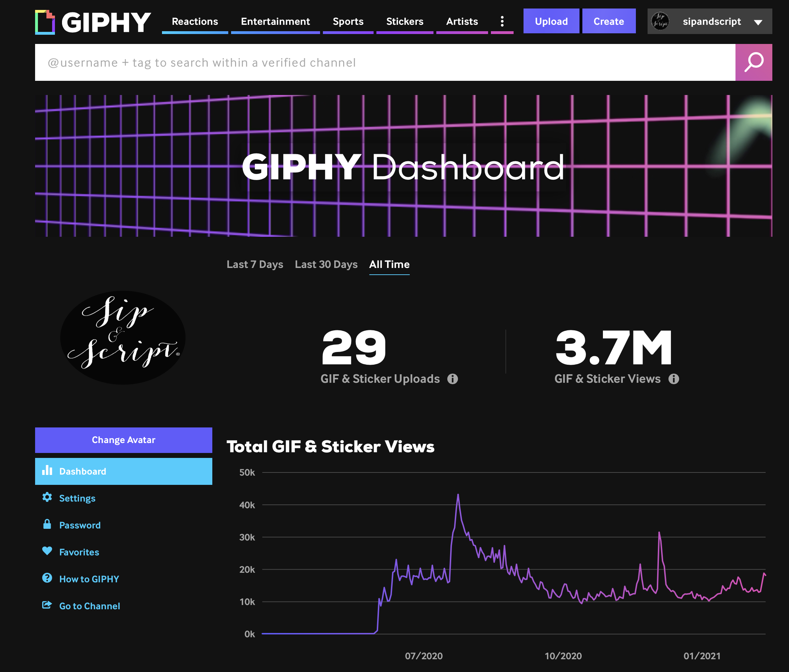
Task: Click the Go to Channel share icon
Action: [x=47, y=605]
